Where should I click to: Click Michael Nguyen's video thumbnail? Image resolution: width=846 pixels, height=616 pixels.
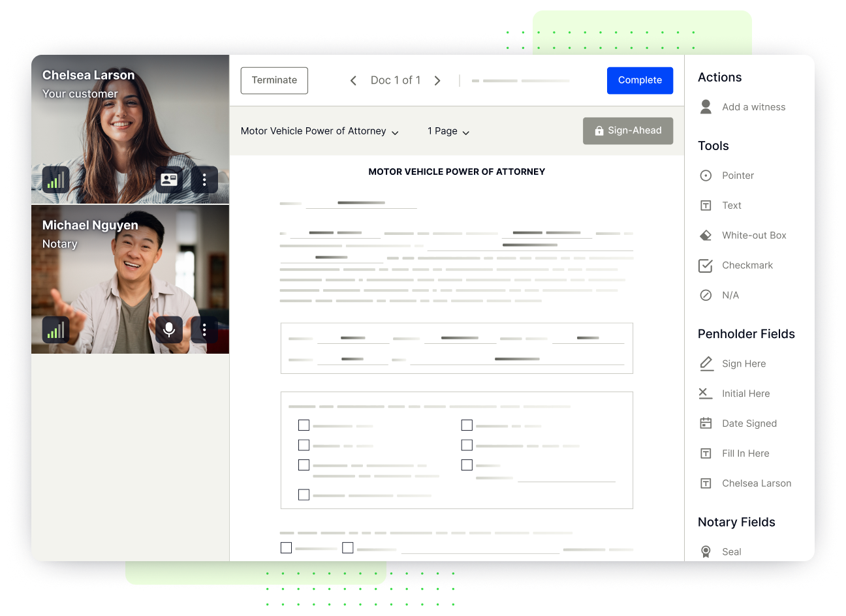[131, 279]
